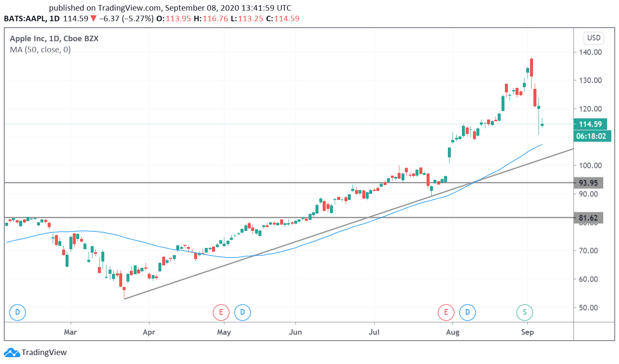The height and width of the screenshot is (364, 619).
Task: Click the Aug label on time axis
Action: (x=453, y=332)
